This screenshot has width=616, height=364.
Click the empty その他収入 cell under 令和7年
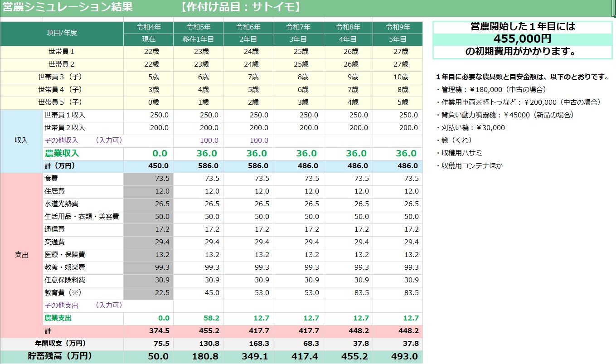[x=298, y=141]
